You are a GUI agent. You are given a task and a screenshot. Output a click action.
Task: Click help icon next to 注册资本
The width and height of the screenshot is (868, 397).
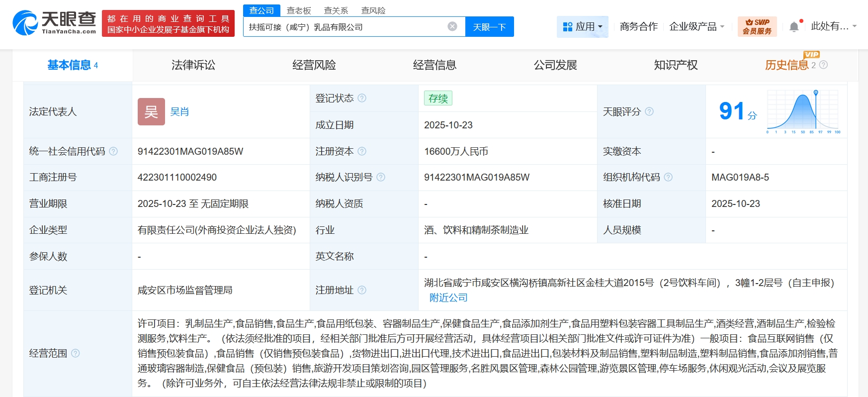[362, 151]
